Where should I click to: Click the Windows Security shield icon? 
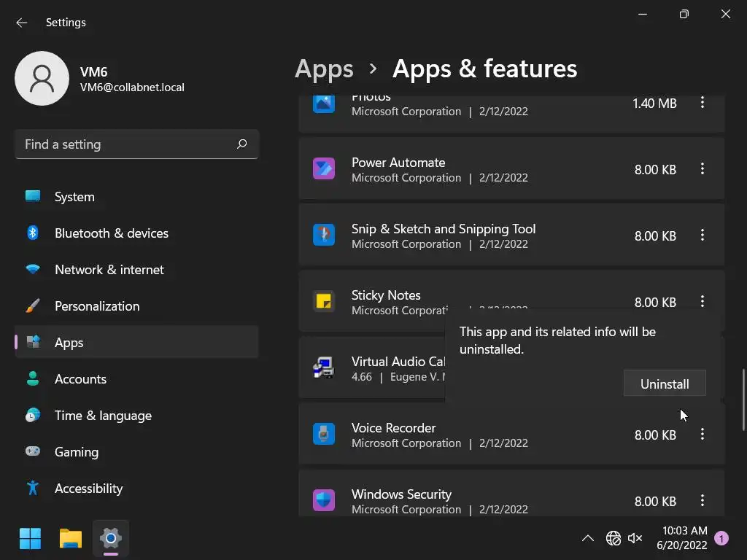[x=324, y=501]
